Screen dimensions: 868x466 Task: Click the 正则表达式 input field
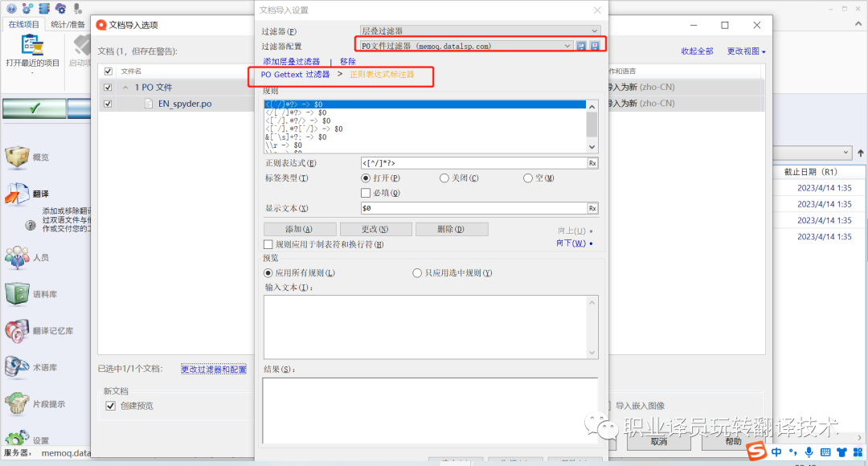(x=474, y=163)
